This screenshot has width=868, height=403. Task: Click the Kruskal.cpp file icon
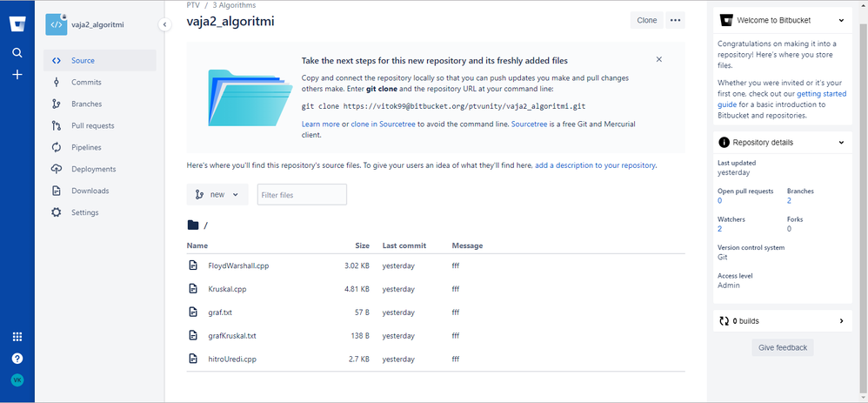[192, 289]
